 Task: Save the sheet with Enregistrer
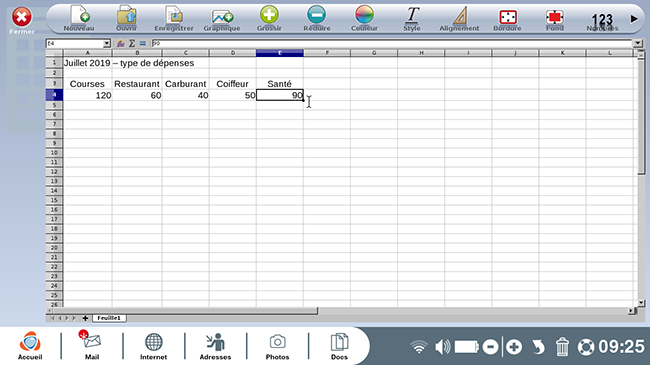174,18
